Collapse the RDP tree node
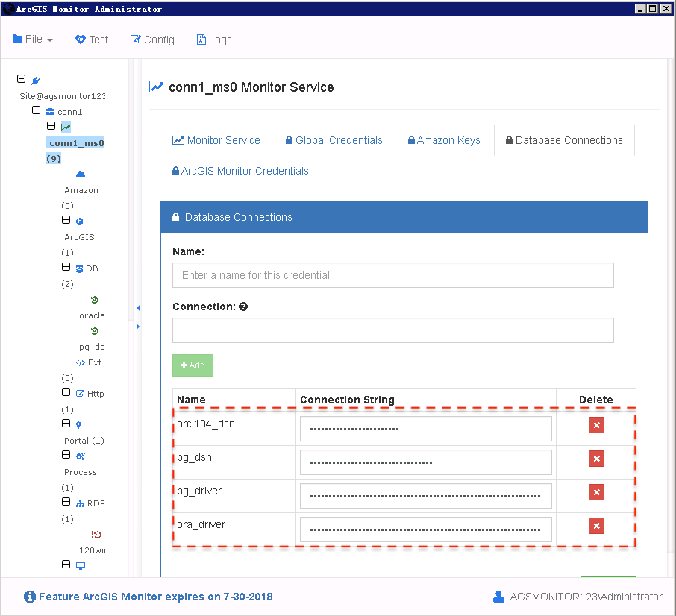 point(66,502)
